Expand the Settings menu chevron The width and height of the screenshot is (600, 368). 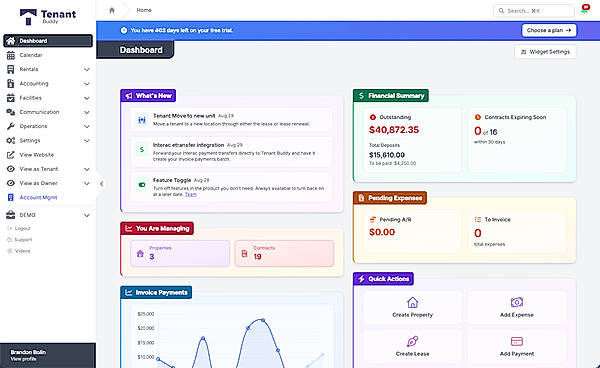pyautogui.click(x=87, y=141)
